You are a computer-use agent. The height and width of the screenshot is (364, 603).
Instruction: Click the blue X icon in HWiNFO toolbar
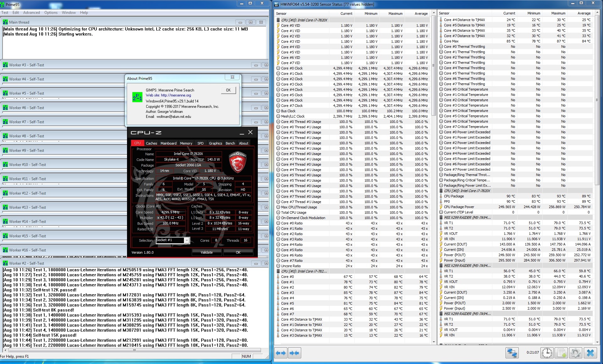[x=590, y=353]
